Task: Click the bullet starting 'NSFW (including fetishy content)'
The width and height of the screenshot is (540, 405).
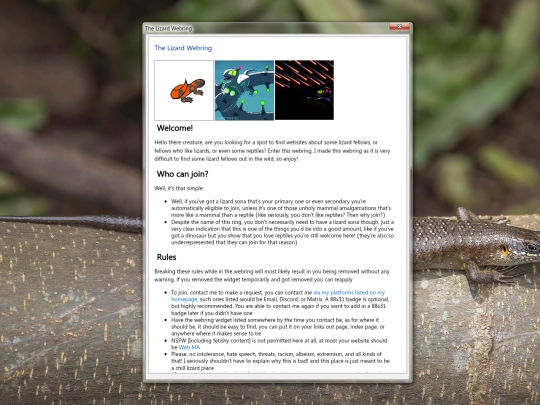Action: coord(279,344)
